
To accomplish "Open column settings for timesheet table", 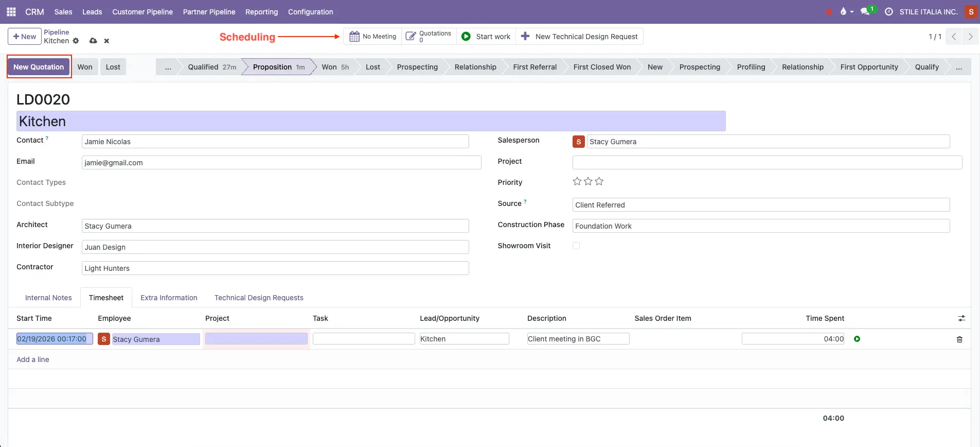I will point(961,318).
